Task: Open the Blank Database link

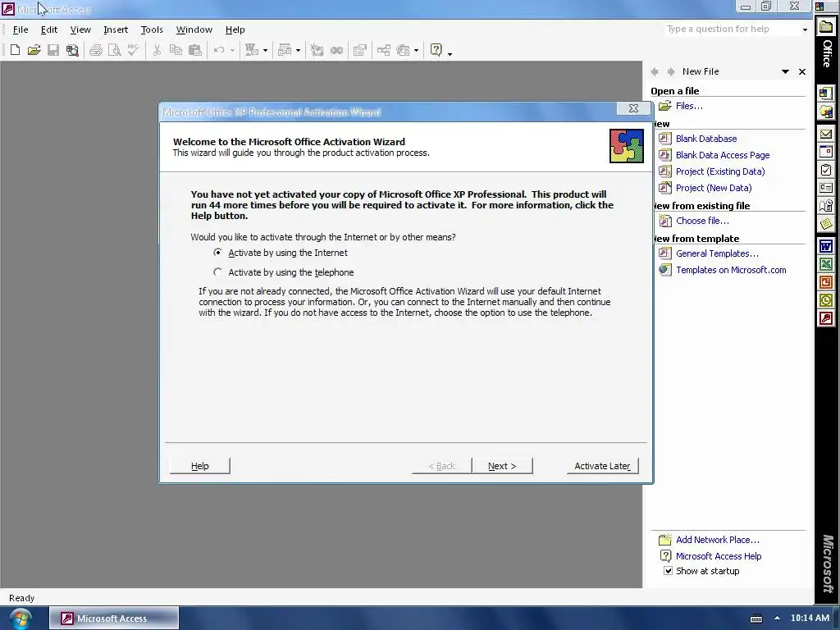Action: pyautogui.click(x=706, y=139)
